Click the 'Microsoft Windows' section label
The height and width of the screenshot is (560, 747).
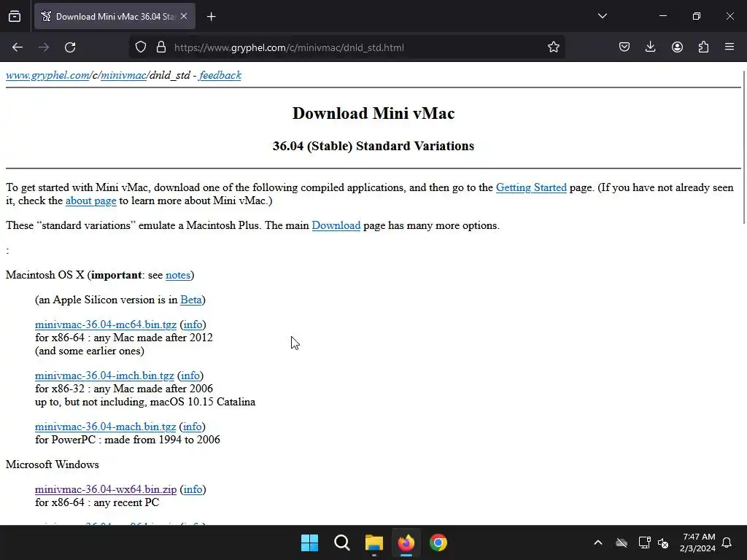53,464
